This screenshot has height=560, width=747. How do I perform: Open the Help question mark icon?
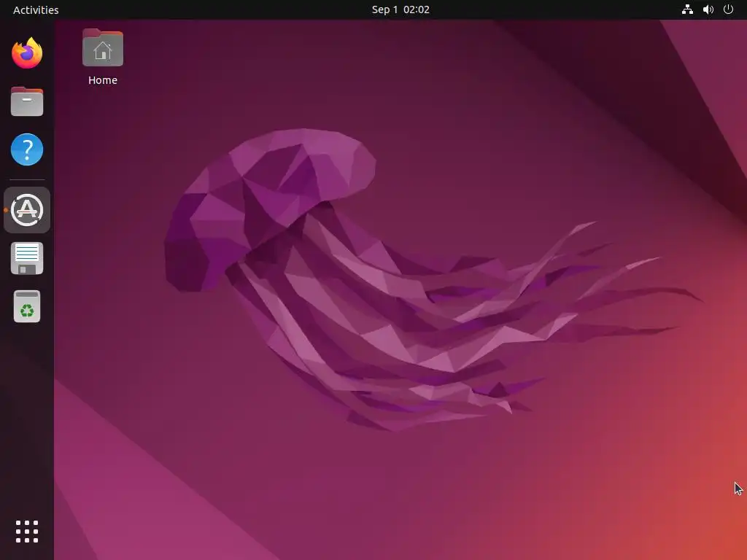[27, 149]
